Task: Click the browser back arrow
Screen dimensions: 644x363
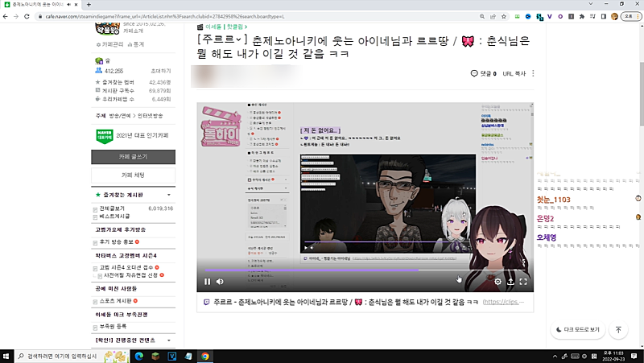Action: pyautogui.click(x=6, y=16)
